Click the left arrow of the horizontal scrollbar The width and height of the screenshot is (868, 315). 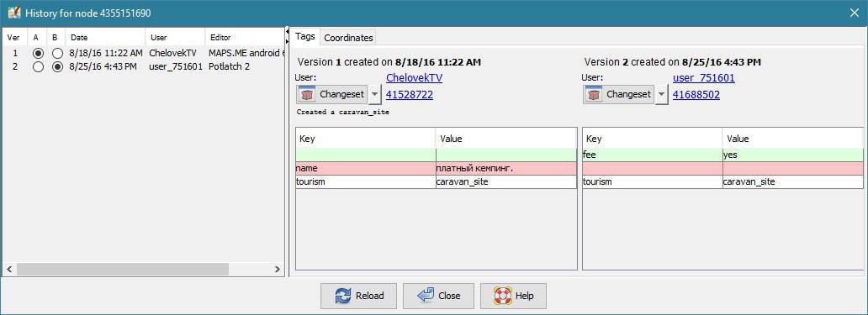pyautogui.click(x=9, y=269)
